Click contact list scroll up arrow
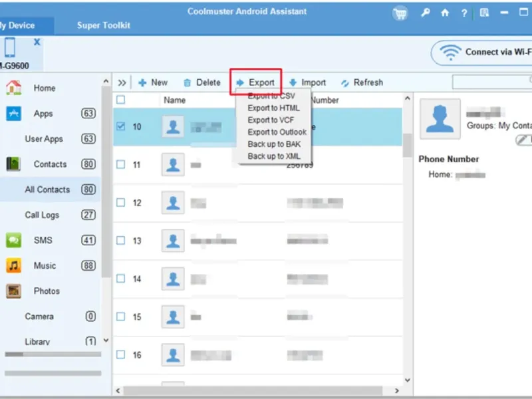Image resolution: width=532 pixels, height=399 pixels. [408, 98]
